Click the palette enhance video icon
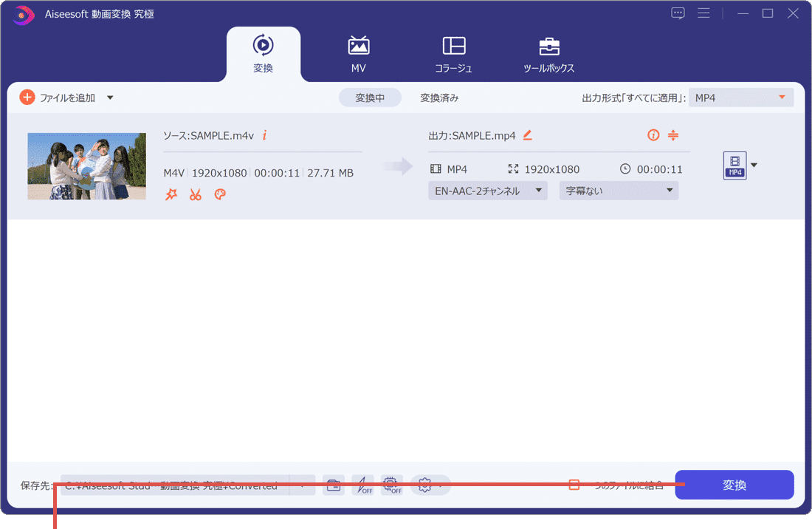 [219, 194]
